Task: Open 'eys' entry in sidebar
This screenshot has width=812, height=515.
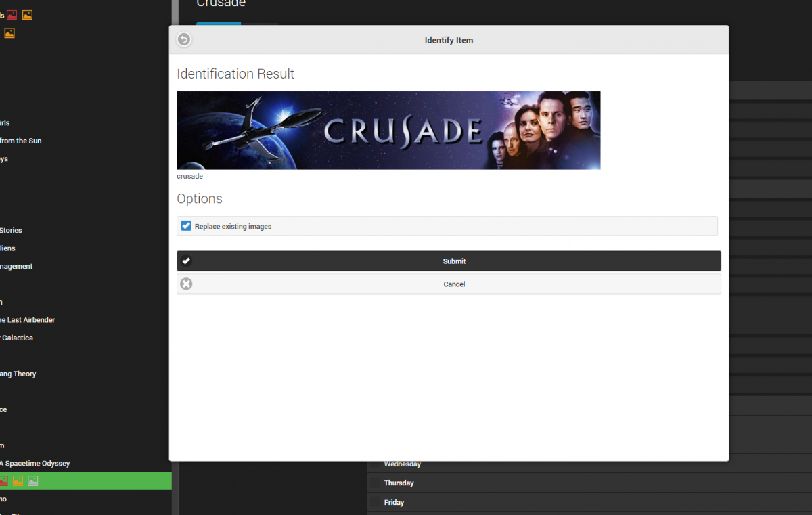Action: [4, 159]
